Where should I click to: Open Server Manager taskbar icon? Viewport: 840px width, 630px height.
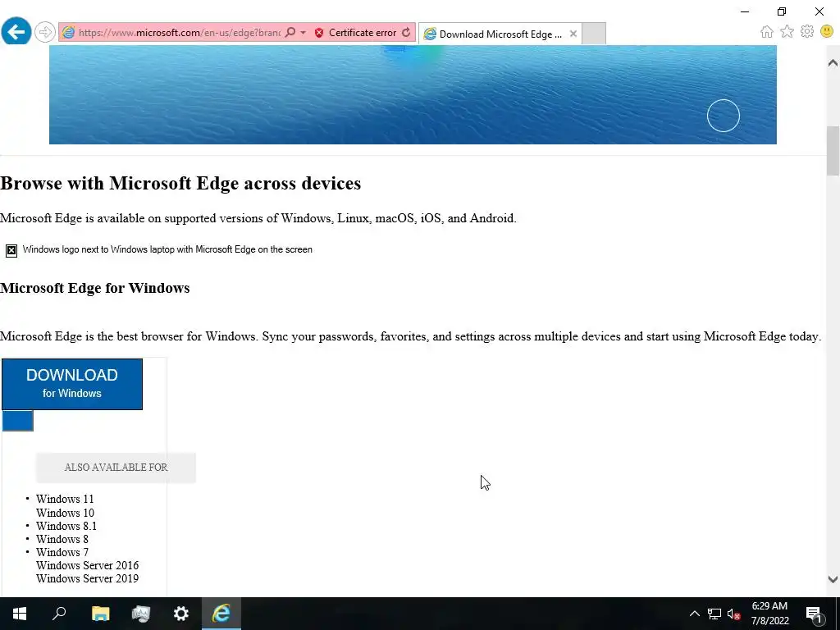click(x=140, y=614)
